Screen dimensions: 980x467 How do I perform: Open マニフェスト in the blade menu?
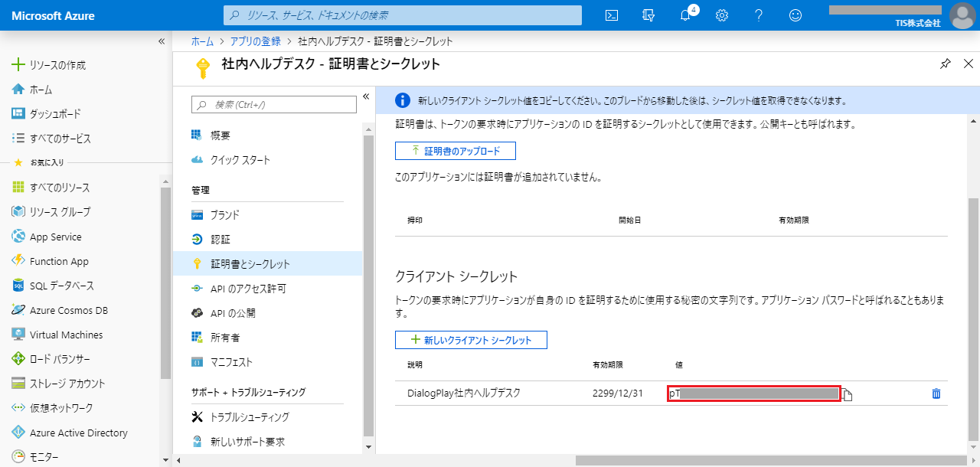click(221, 362)
